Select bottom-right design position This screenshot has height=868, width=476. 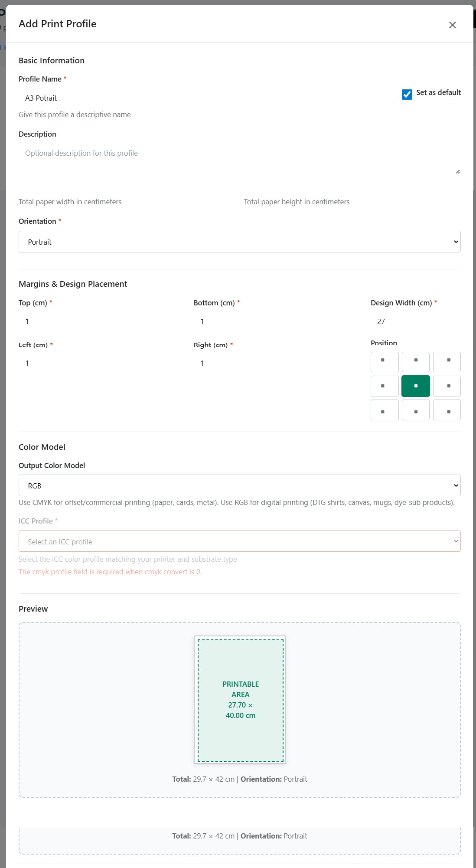[447, 410]
